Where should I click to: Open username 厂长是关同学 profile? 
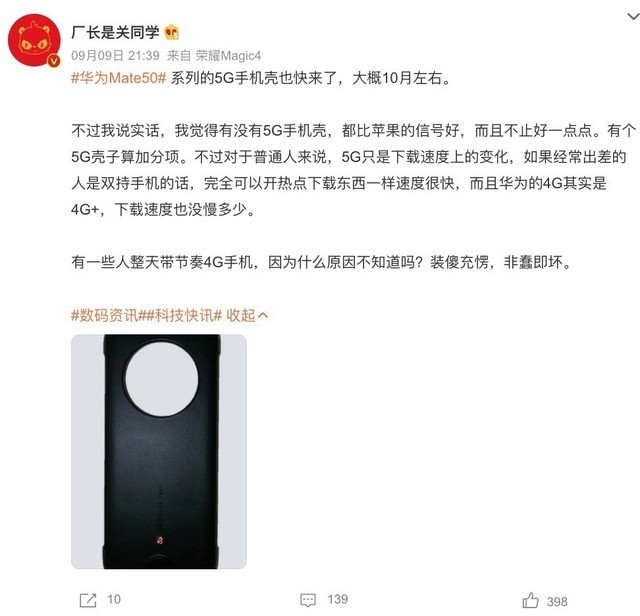(115, 32)
